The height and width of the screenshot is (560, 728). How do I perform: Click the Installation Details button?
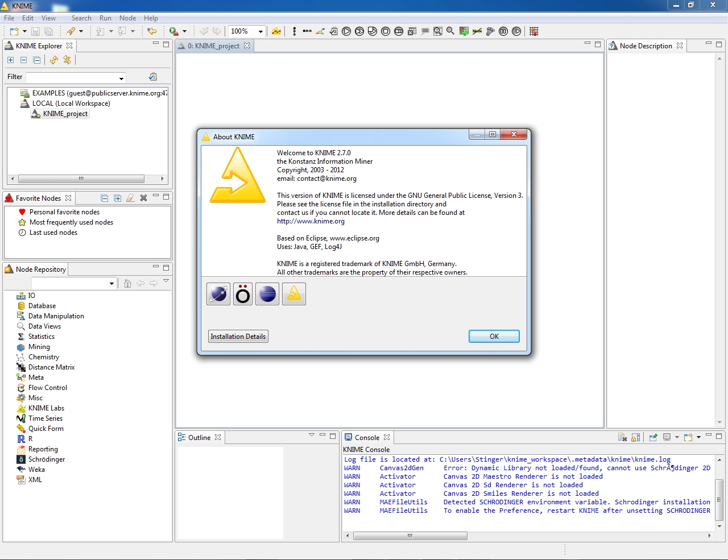pyautogui.click(x=238, y=337)
